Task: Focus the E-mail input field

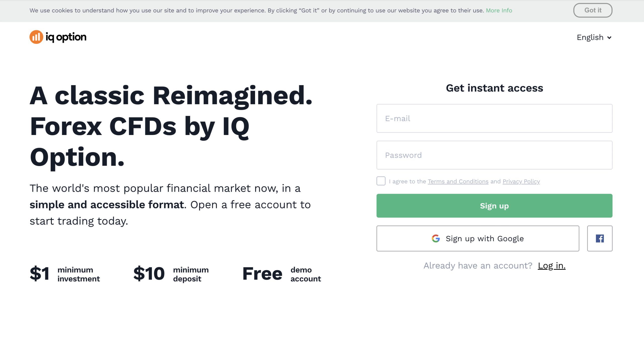Action: point(494,118)
